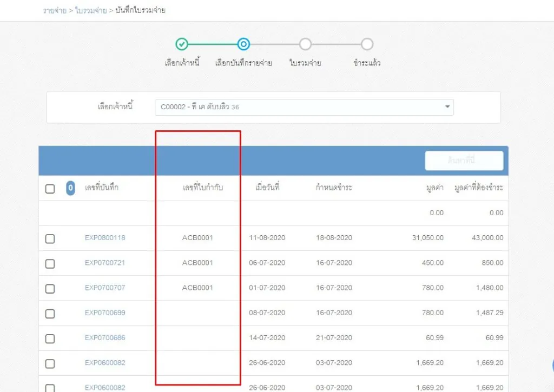The height and width of the screenshot is (392, 554).
Task: Click the 'ใบรวมจ่าย' step circle
Action: (x=305, y=44)
